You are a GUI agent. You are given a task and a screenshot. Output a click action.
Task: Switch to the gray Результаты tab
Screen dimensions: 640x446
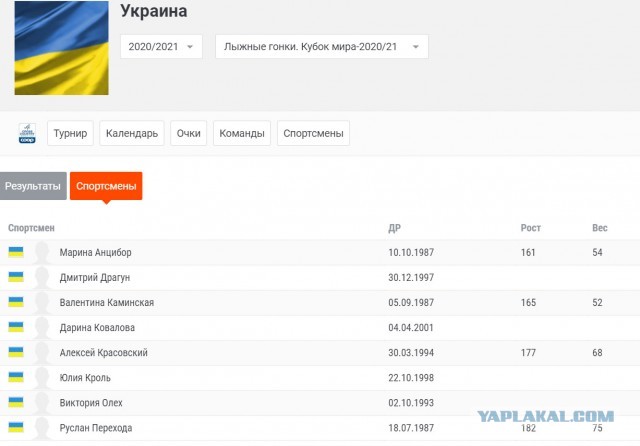pos(33,186)
